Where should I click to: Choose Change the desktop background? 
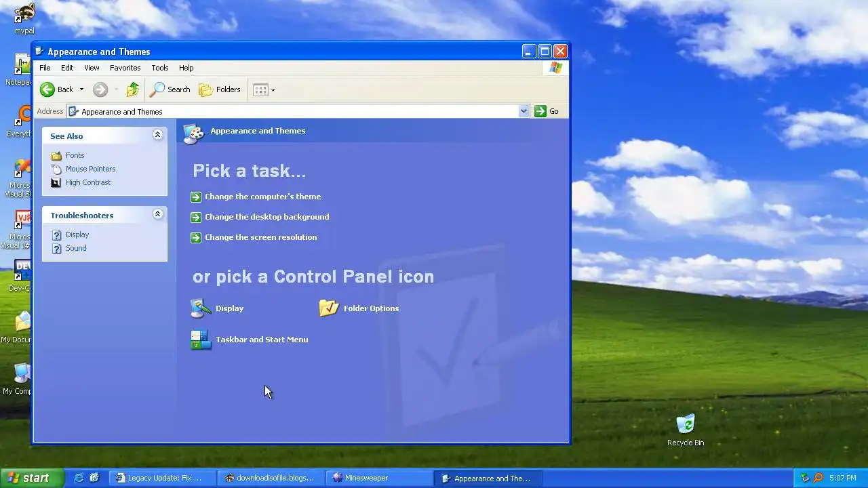(x=267, y=217)
